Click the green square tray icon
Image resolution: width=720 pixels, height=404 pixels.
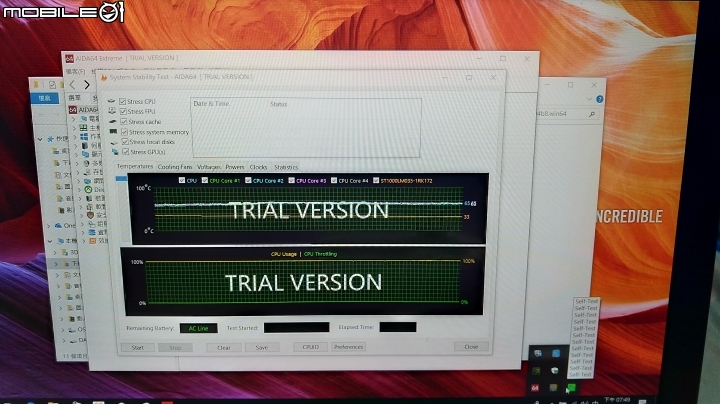click(x=572, y=387)
